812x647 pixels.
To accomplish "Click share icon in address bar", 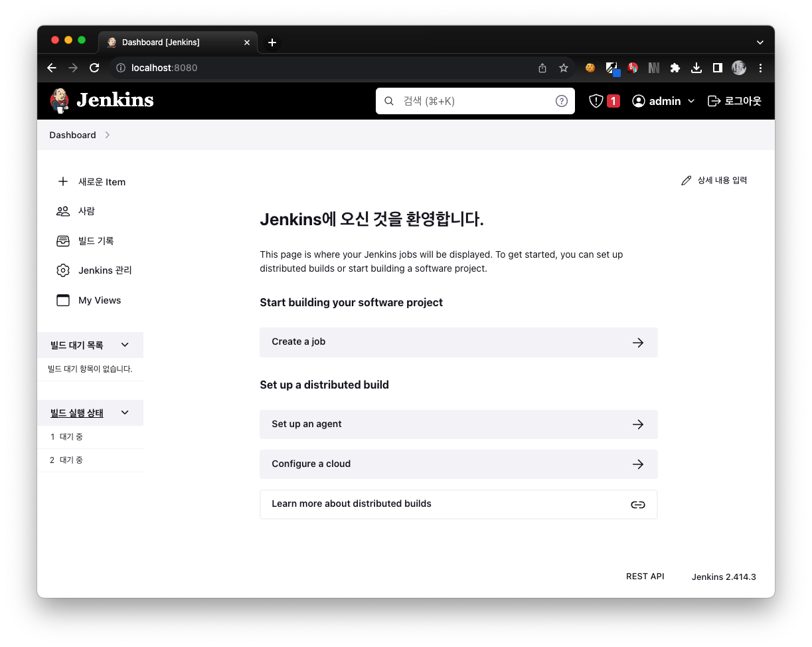I will (542, 68).
